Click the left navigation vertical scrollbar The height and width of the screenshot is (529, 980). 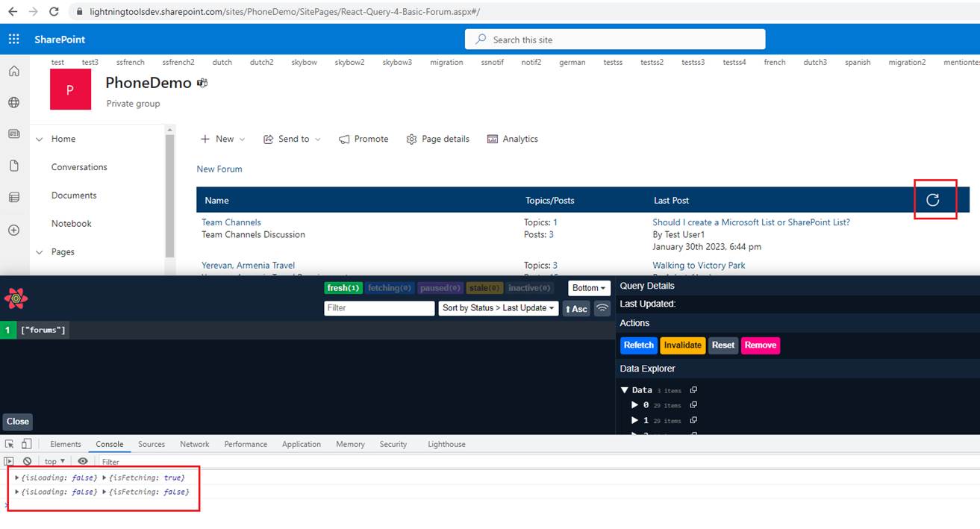click(x=169, y=194)
